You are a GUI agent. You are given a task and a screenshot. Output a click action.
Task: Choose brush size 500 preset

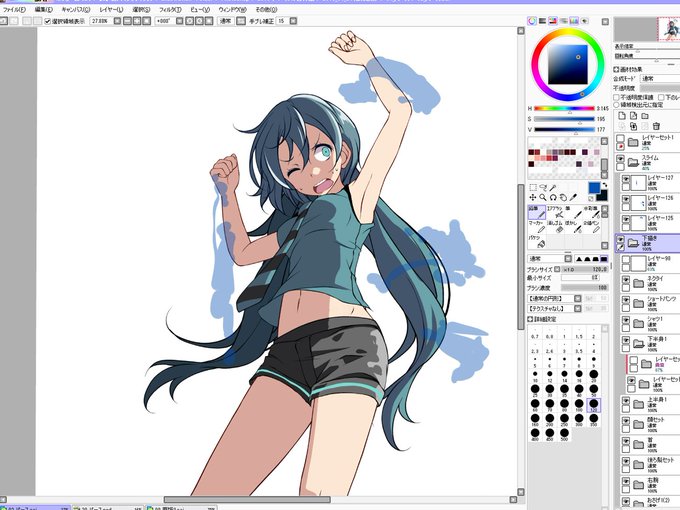564,434
